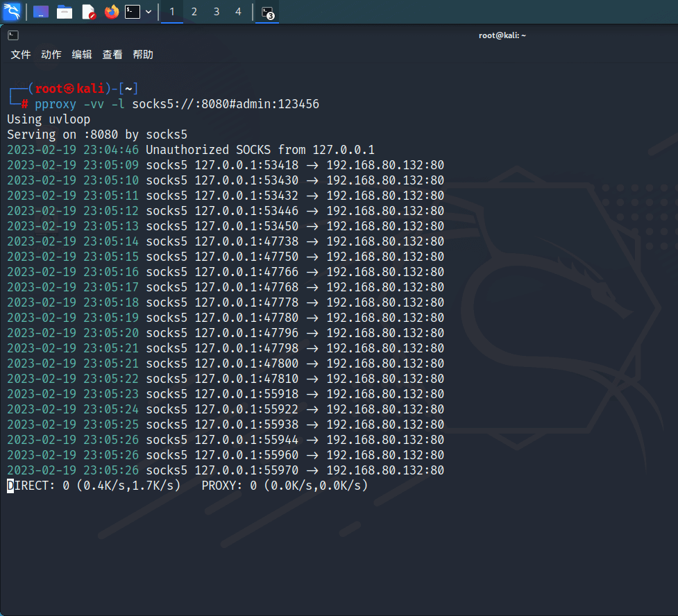Click the terminal window title bar icon
678x616 pixels.
(13, 35)
